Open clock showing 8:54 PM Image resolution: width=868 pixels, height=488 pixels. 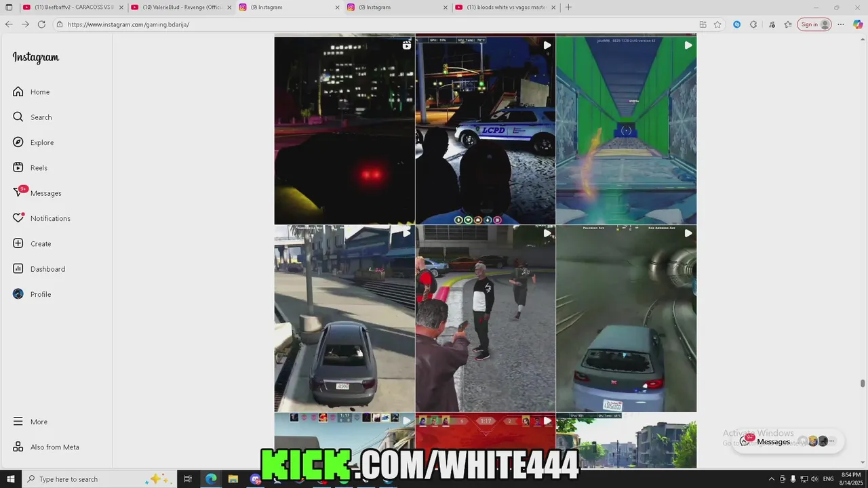[x=850, y=479]
